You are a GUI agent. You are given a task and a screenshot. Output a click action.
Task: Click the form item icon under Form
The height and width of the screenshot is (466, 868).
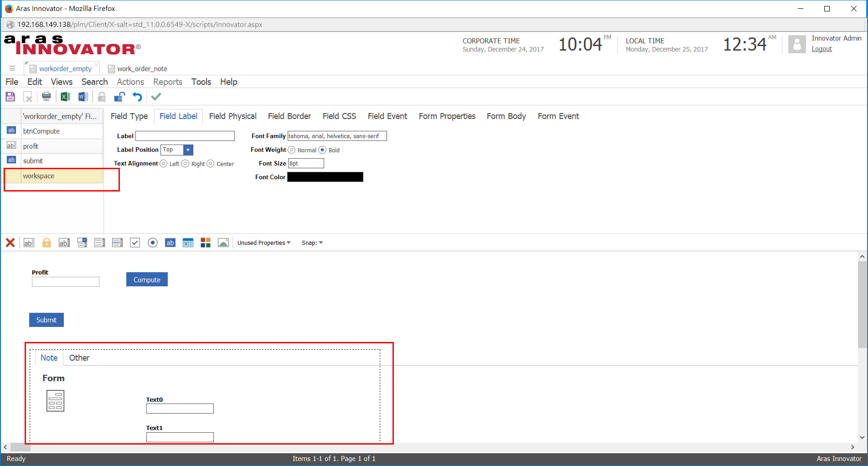point(55,401)
